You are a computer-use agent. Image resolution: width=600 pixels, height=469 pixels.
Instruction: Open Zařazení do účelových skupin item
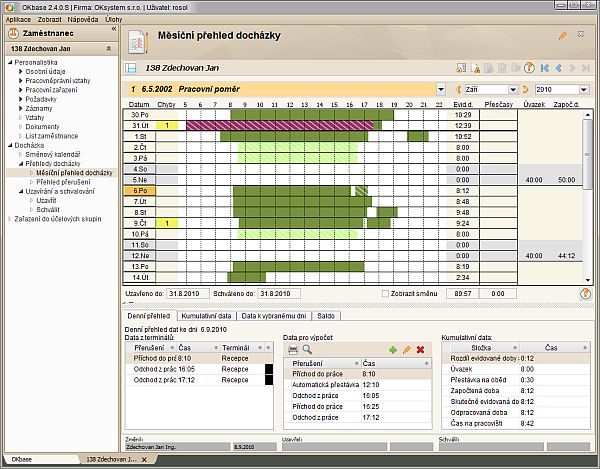(x=58, y=219)
